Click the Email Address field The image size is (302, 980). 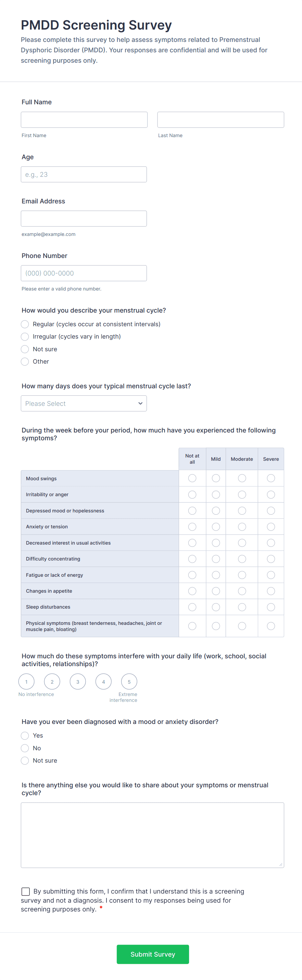point(84,219)
